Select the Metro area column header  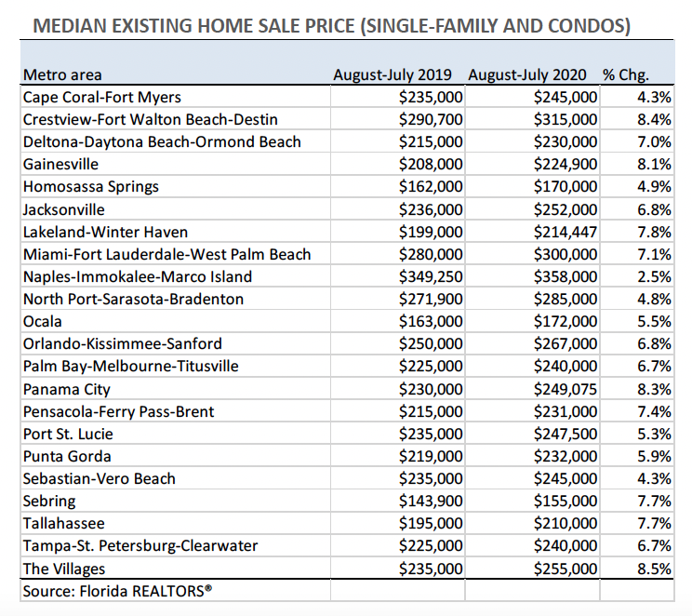coord(62,74)
